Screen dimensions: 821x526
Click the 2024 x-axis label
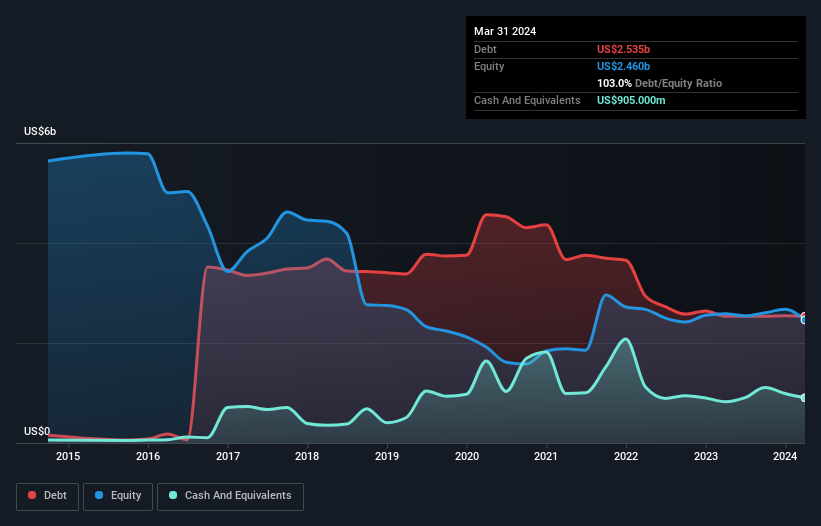785,456
